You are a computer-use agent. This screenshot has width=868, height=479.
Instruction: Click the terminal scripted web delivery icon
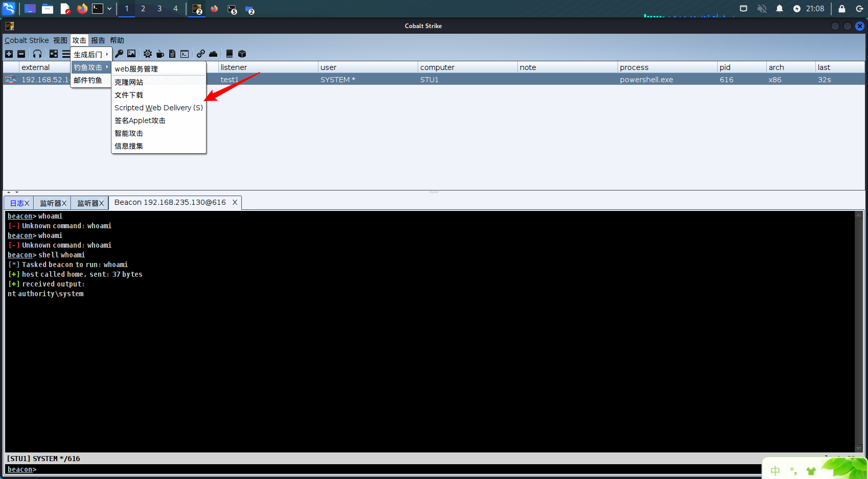pyautogui.click(x=185, y=54)
